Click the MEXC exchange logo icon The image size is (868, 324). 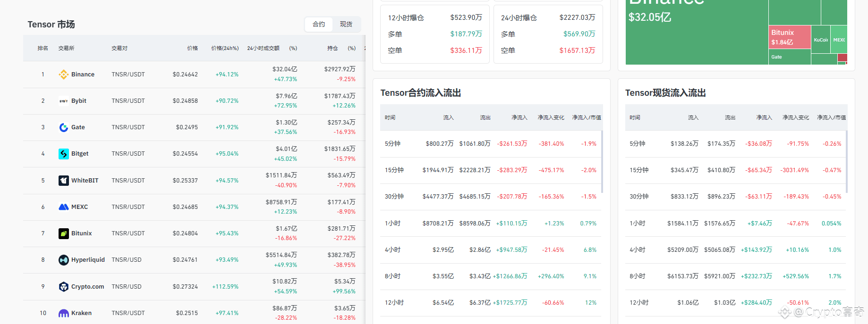pyautogui.click(x=63, y=207)
